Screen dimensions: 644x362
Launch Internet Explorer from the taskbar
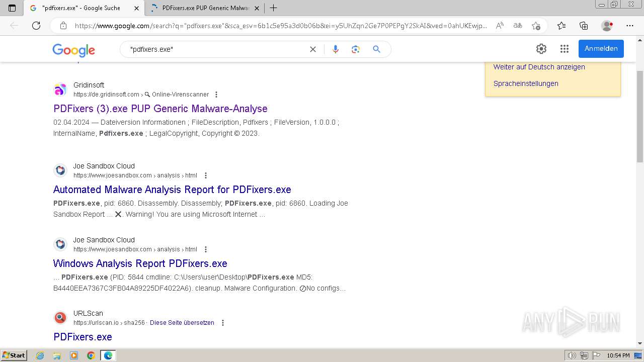click(x=40, y=355)
